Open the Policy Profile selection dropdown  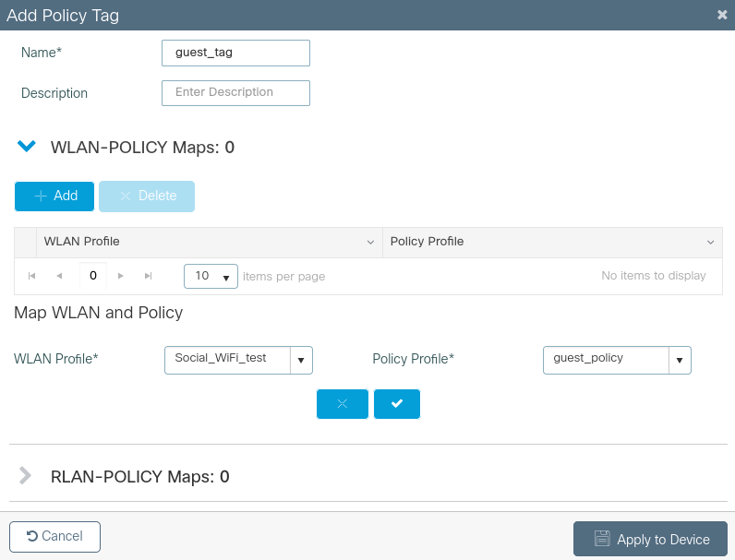click(x=680, y=360)
